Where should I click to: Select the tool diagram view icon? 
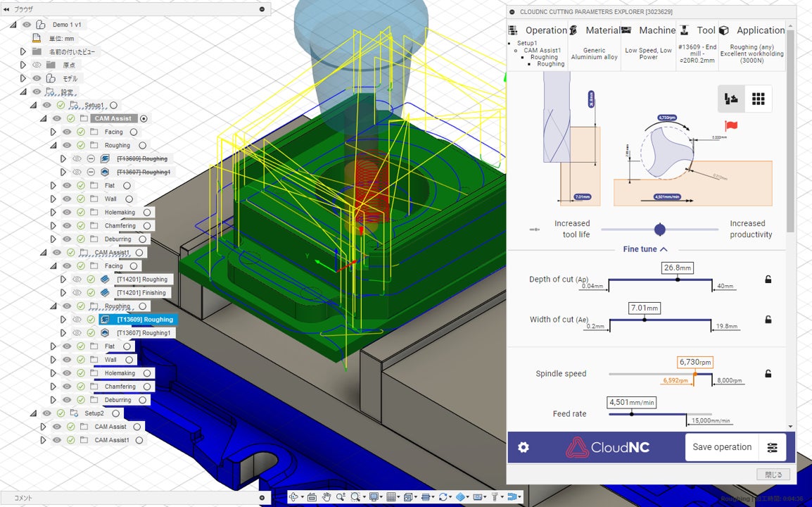(x=731, y=99)
